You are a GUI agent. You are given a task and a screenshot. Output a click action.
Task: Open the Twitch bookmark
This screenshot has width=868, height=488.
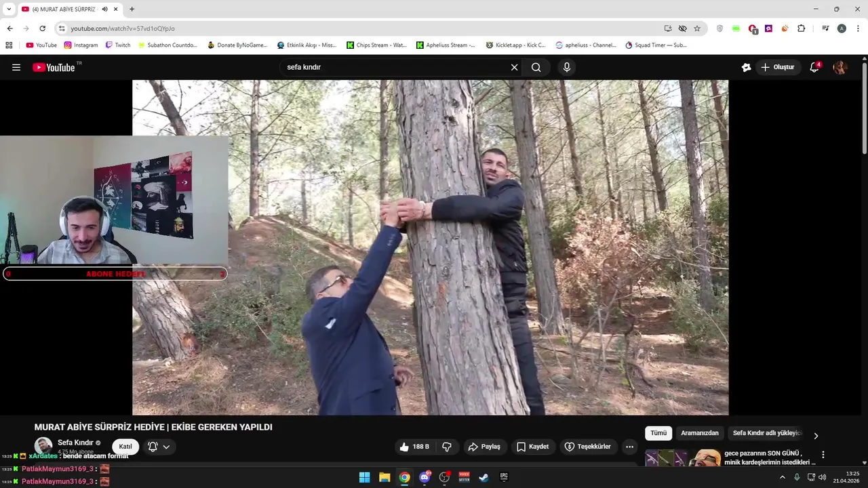tap(118, 45)
